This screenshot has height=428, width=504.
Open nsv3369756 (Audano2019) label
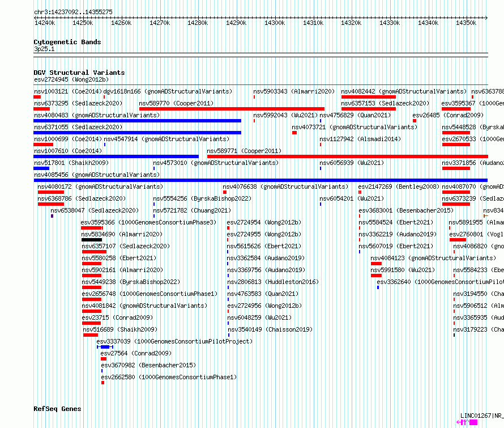point(266,270)
